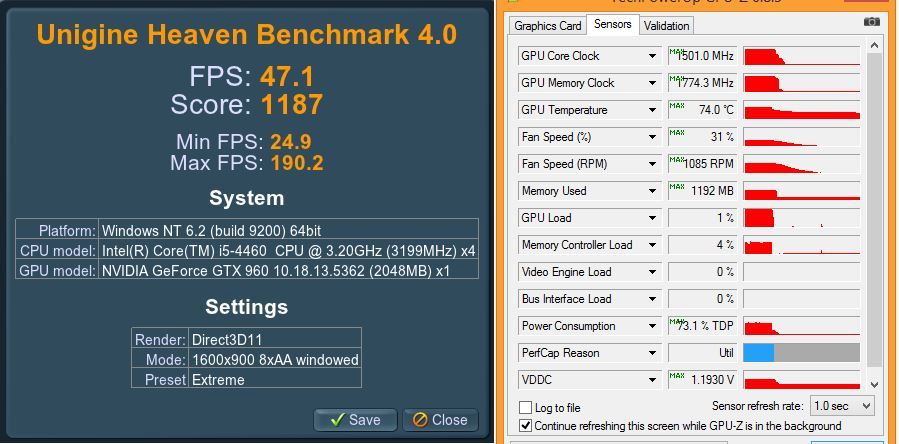Enable the Log to file checkbox

525,408
